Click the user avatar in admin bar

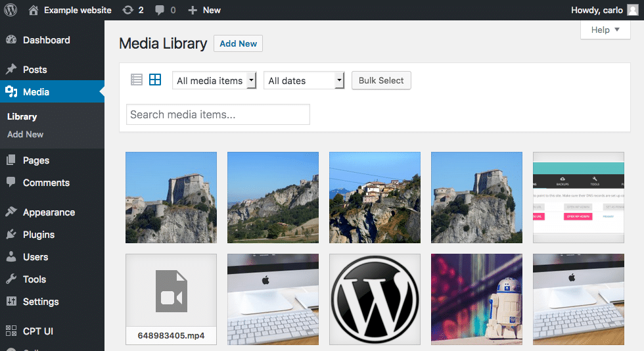pyautogui.click(x=633, y=10)
